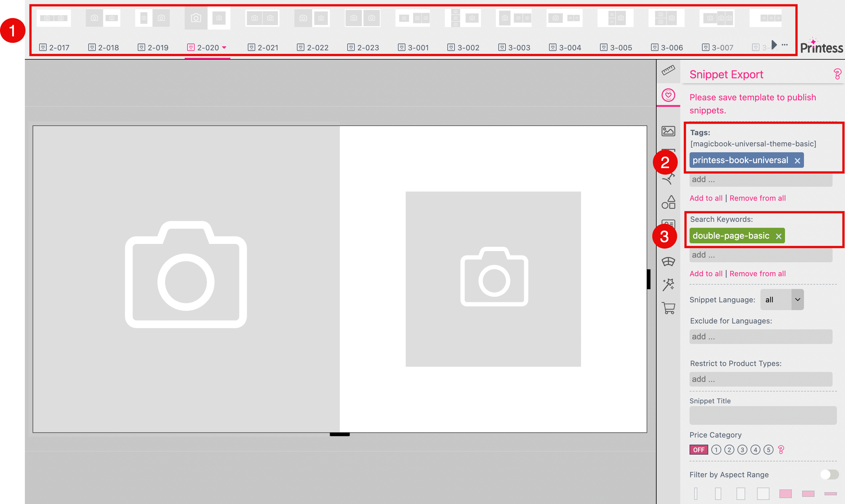Click Add to all under Tags
Image resolution: width=845 pixels, height=504 pixels.
click(x=706, y=198)
